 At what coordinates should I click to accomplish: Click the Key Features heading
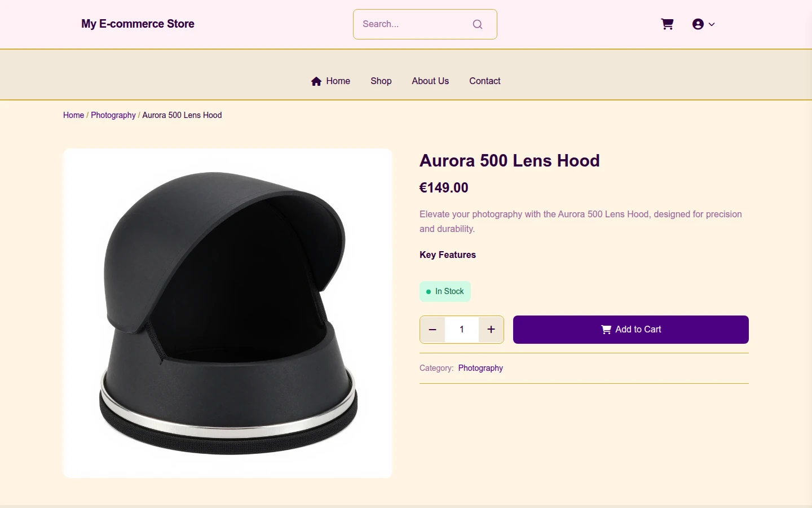(x=448, y=255)
